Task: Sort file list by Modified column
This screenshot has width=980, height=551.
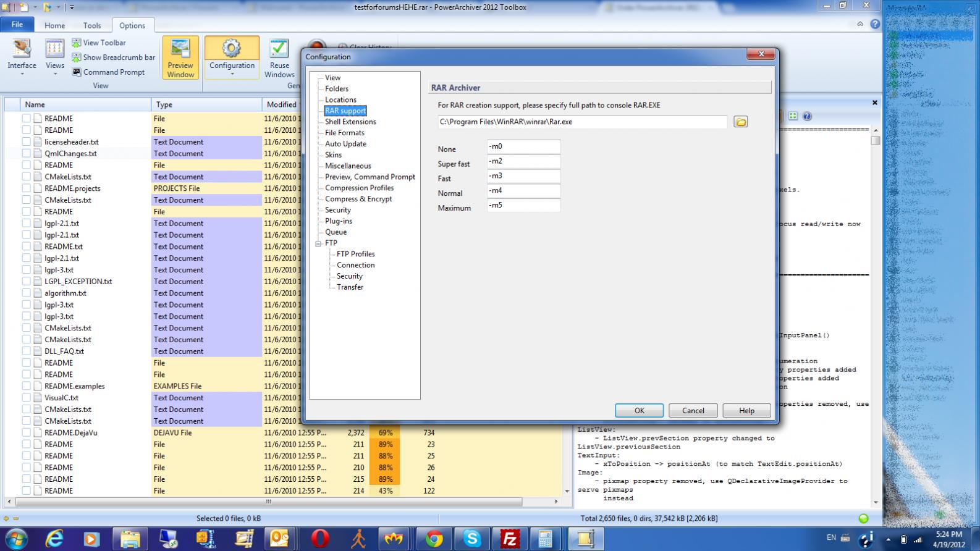Action: 282,104
